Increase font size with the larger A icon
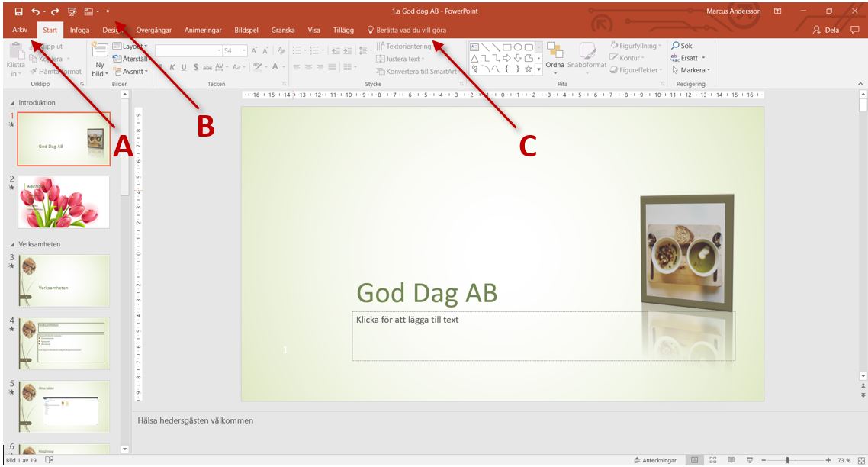868x467 pixels. pyautogui.click(x=254, y=51)
